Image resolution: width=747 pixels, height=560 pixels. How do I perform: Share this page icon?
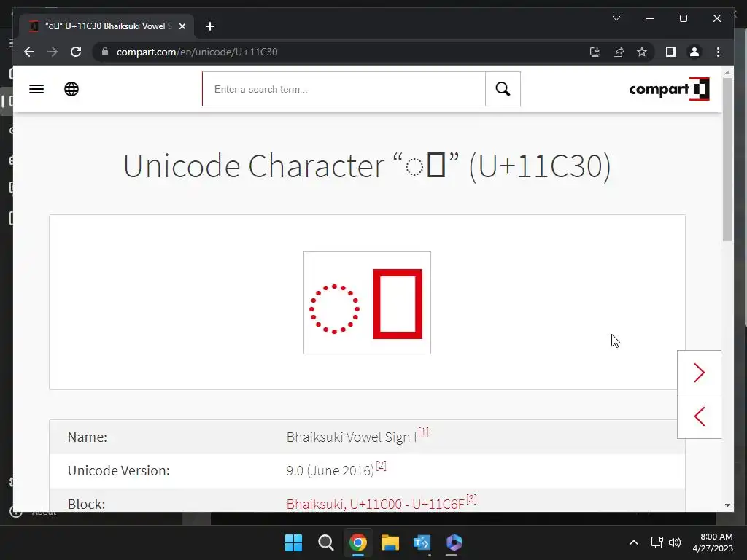pos(619,52)
